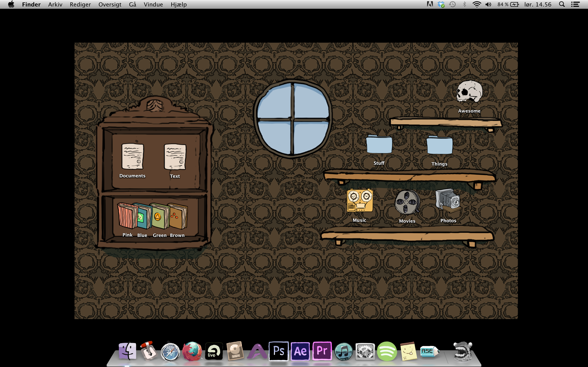The width and height of the screenshot is (588, 367).
Task: Select the Awesome skull icon
Action: pos(469,92)
